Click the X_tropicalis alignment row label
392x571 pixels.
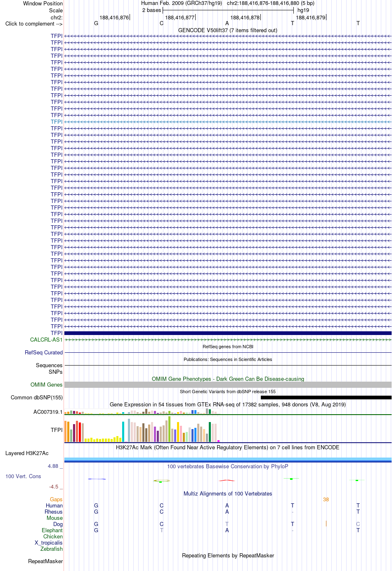coord(49,543)
